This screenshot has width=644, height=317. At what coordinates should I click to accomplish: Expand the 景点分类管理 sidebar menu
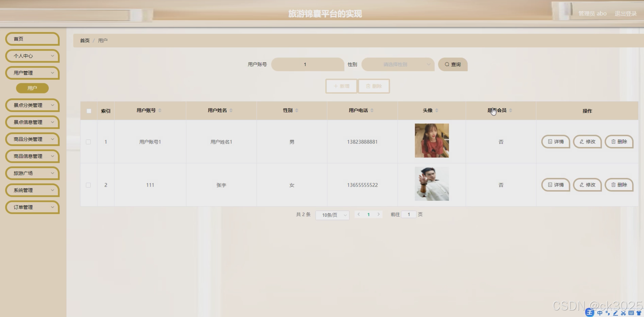pyautogui.click(x=32, y=105)
